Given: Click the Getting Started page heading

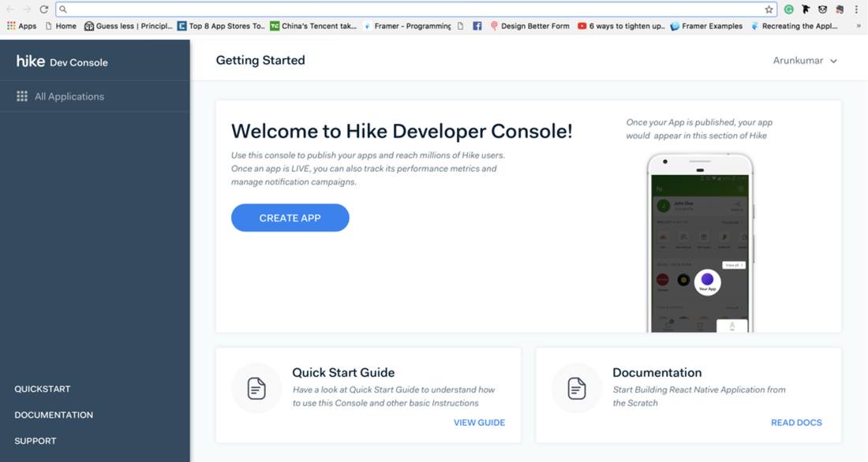Looking at the screenshot, I should point(260,60).
